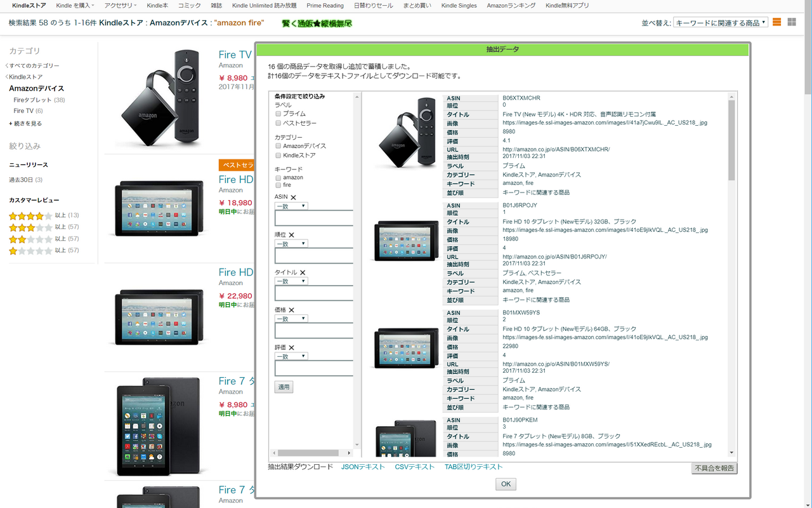Screen dimensions: 812x508
Task: Remove the 評価 filter with its X icon
Action: pos(292,347)
